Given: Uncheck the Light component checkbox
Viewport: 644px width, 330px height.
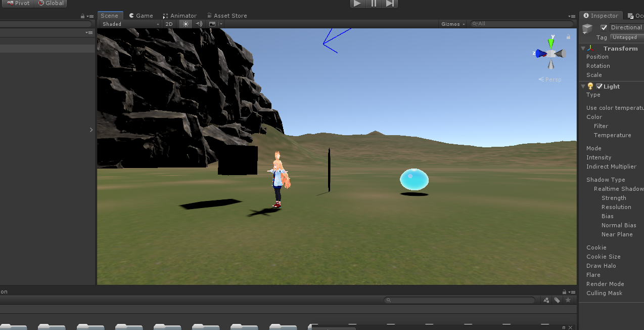Looking at the screenshot, I should (600, 87).
